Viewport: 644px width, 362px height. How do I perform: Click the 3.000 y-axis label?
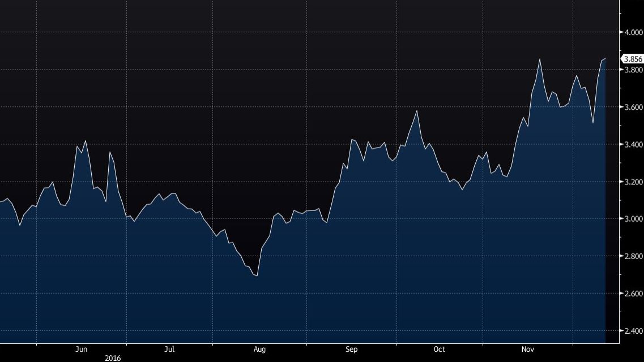point(632,219)
